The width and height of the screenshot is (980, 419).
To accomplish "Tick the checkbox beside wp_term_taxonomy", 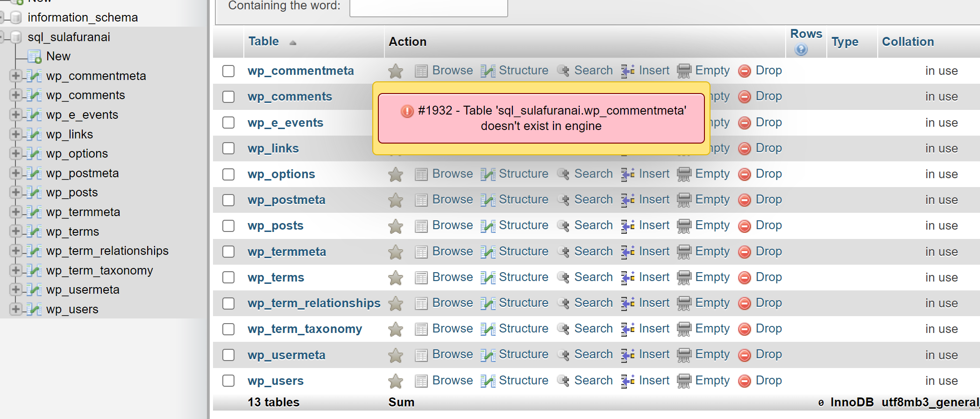I will (228, 329).
